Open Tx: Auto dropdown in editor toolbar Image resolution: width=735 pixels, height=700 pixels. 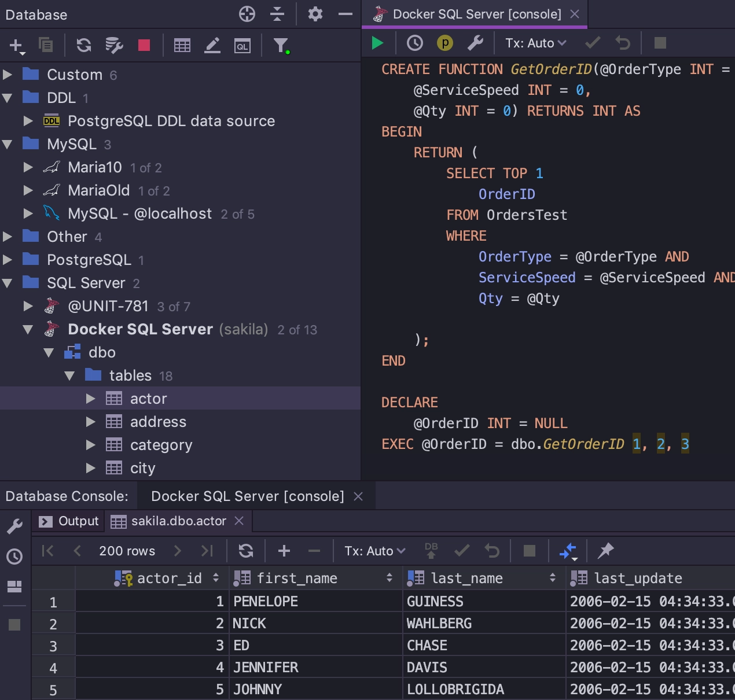(x=536, y=43)
